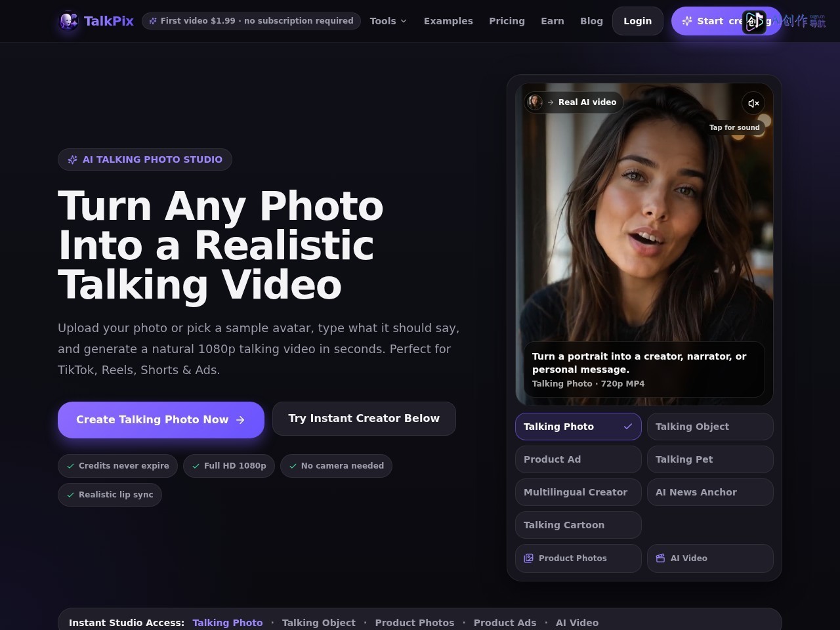Click the sparkle icon in First video $1.99 banner
The image size is (840, 630).
pyautogui.click(x=153, y=21)
